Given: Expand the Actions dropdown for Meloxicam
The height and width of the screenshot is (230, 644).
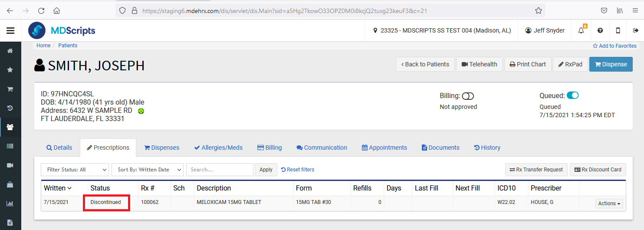Looking at the screenshot, I should [x=609, y=204].
